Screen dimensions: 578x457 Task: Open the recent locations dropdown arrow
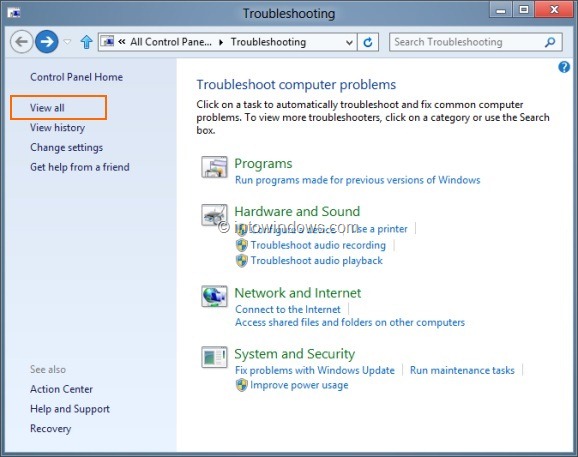point(67,42)
